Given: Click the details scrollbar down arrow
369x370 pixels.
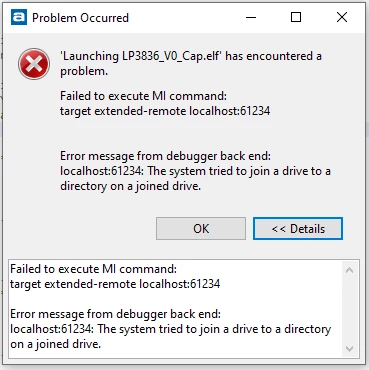Looking at the screenshot, I should [349, 349].
